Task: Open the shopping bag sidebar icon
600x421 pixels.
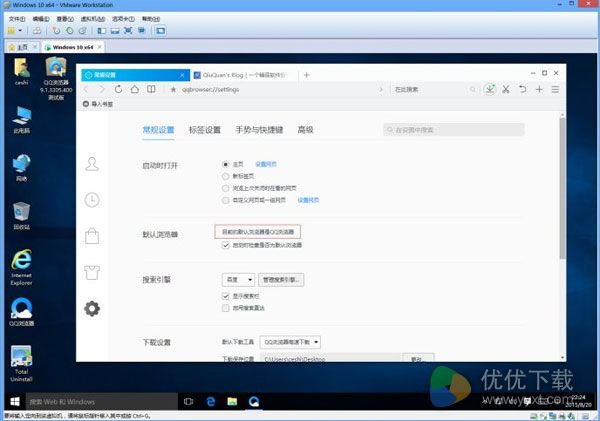Action: [x=92, y=236]
